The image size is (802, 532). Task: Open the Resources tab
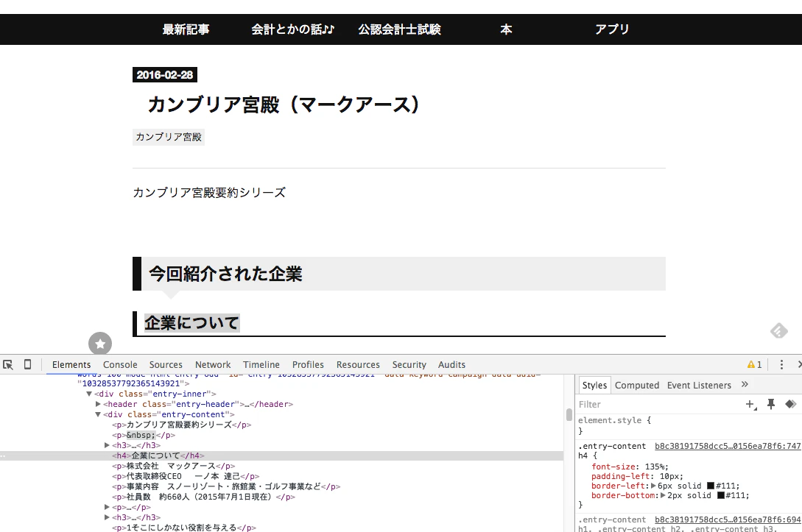358,364
